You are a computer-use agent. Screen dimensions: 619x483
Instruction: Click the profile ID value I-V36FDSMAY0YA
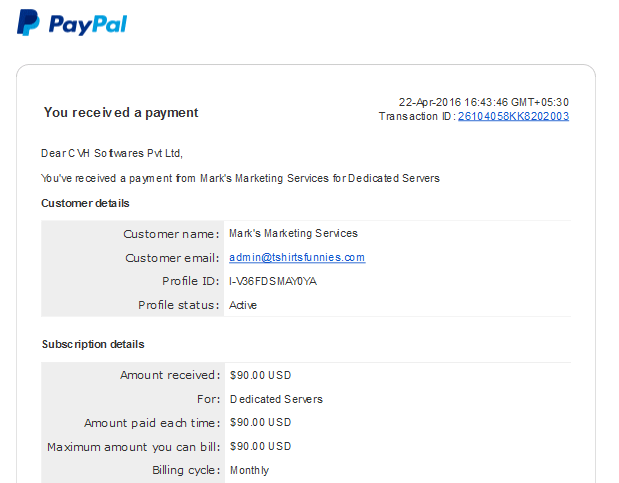tap(273, 281)
